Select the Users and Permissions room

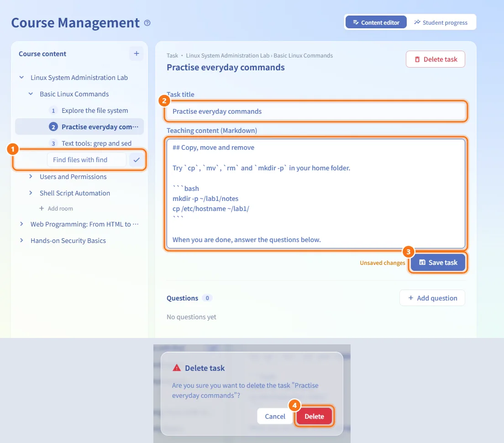click(x=73, y=176)
